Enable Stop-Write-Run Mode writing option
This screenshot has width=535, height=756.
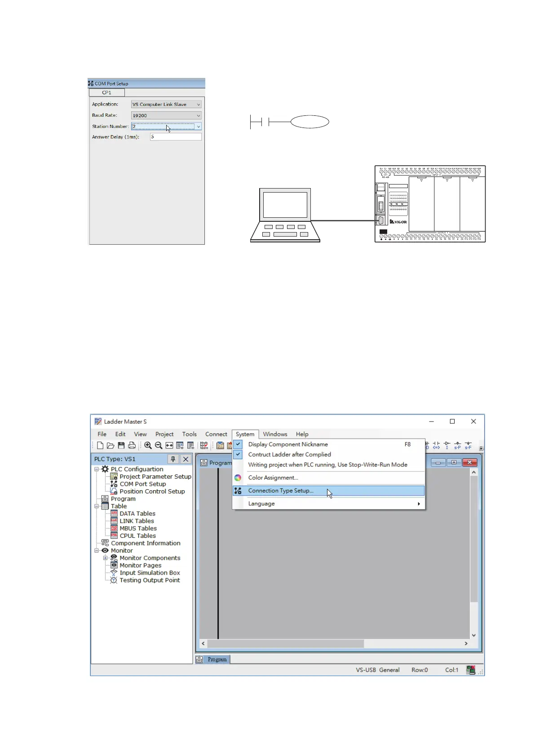(x=328, y=465)
